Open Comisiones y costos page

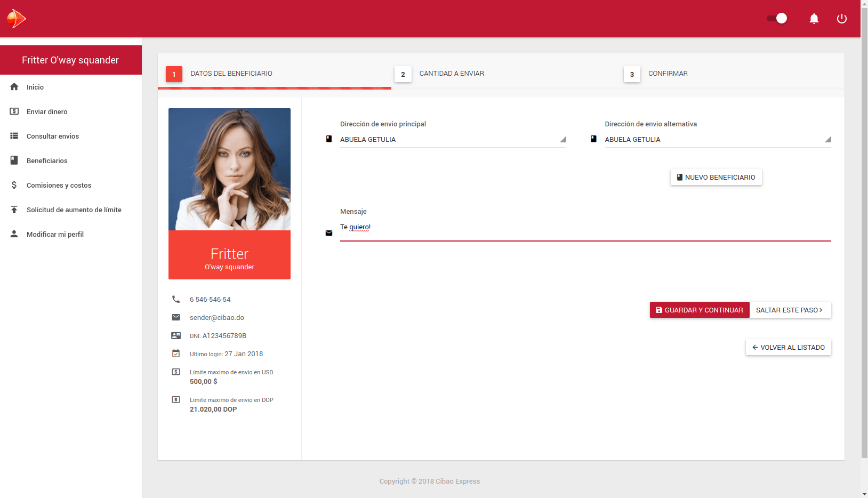tap(71, 185)
